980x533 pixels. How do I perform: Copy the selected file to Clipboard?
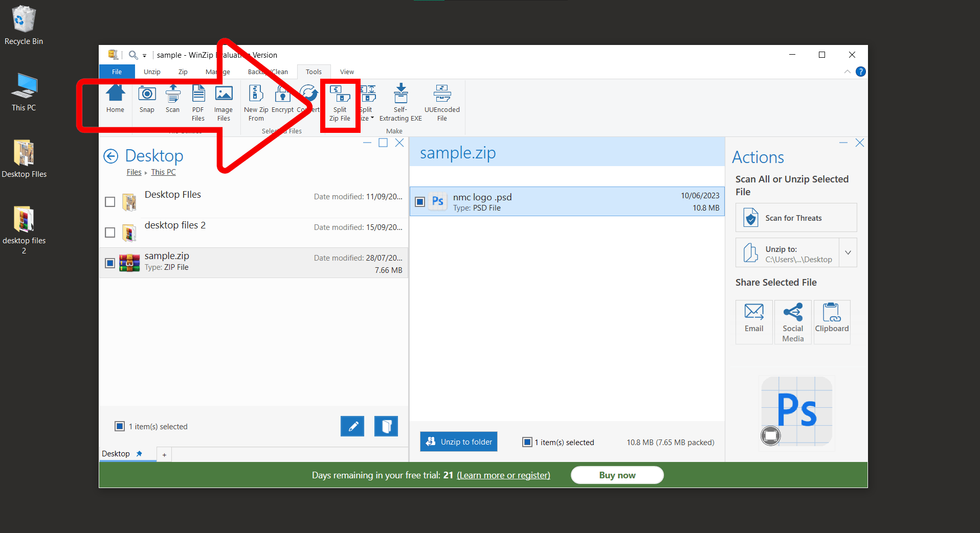tap(831, 321)
